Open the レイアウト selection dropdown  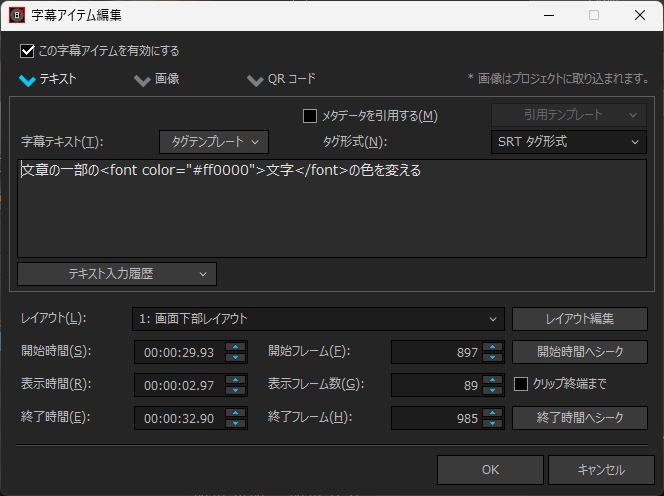pos(318,319)
